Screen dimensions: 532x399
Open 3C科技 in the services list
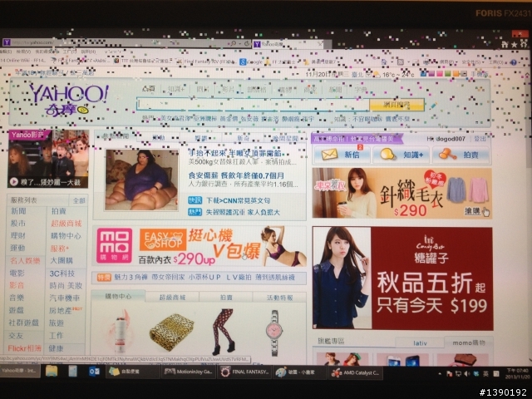point(62,273)
